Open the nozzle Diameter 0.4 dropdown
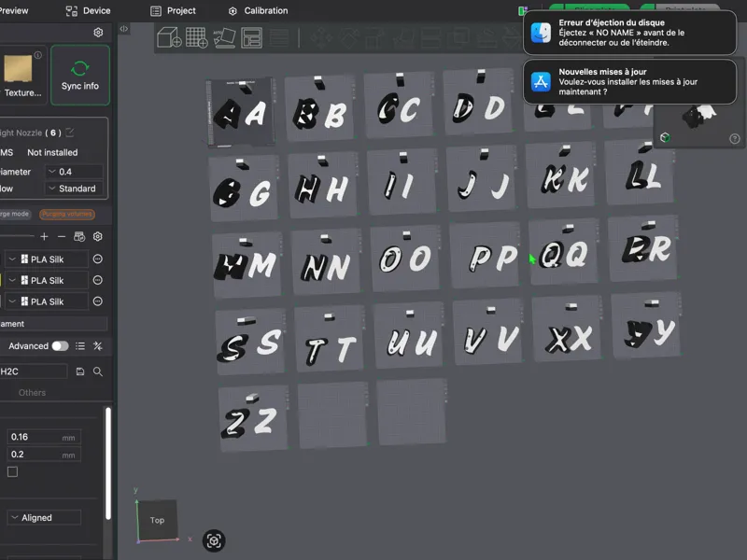The image size is (747, 560). coord(74,172)
